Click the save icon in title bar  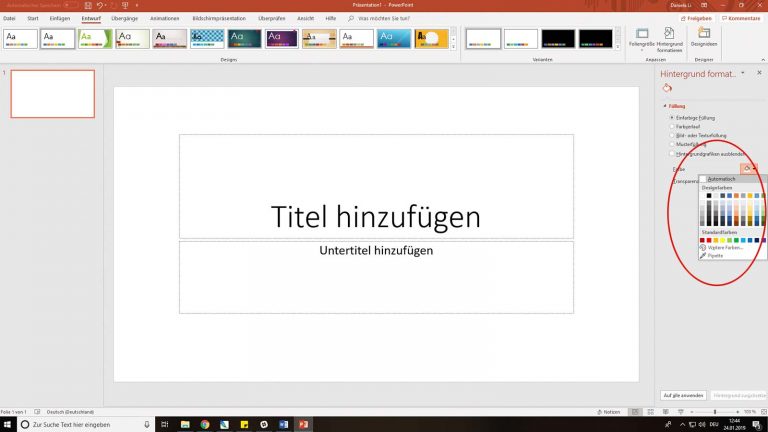coord(86,5)
